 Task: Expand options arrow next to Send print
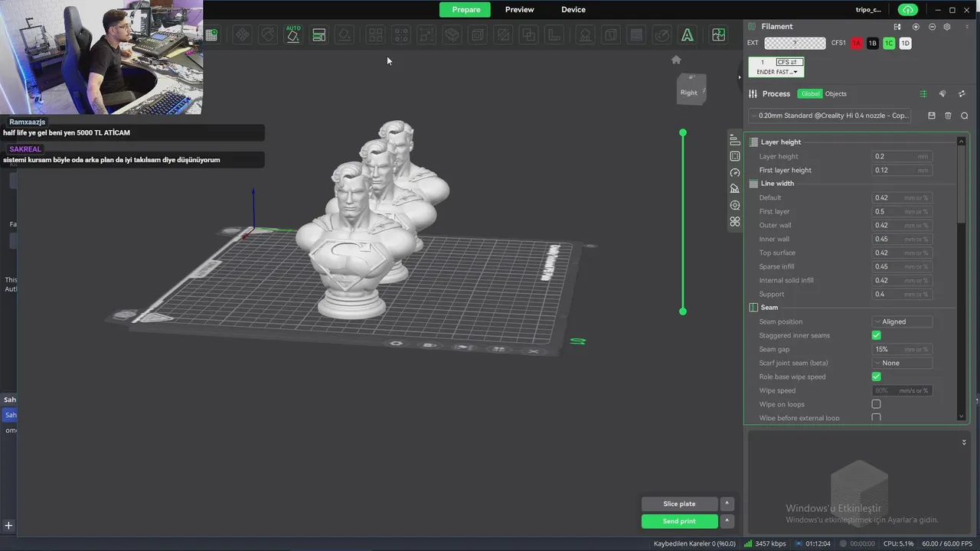tap(727, 521)
